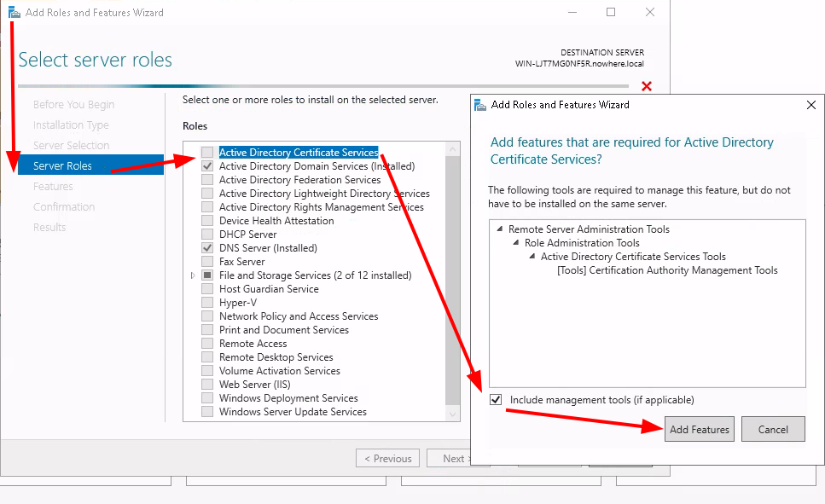Select Network Policy and Access Services label
The height and width of the screenshot is (504, 825).
[x=299, y=316]
